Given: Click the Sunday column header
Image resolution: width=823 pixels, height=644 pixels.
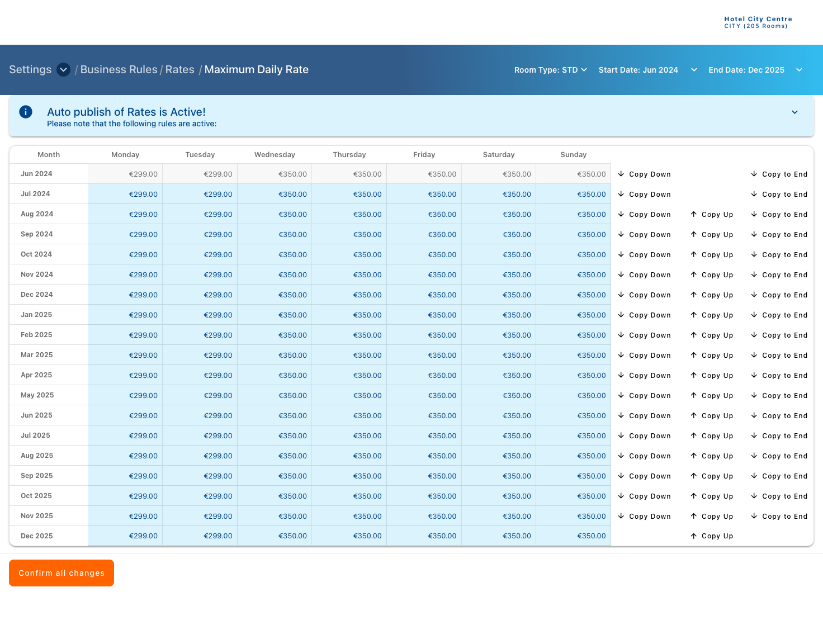Looking at the screenshot, I should coord(574,155).
